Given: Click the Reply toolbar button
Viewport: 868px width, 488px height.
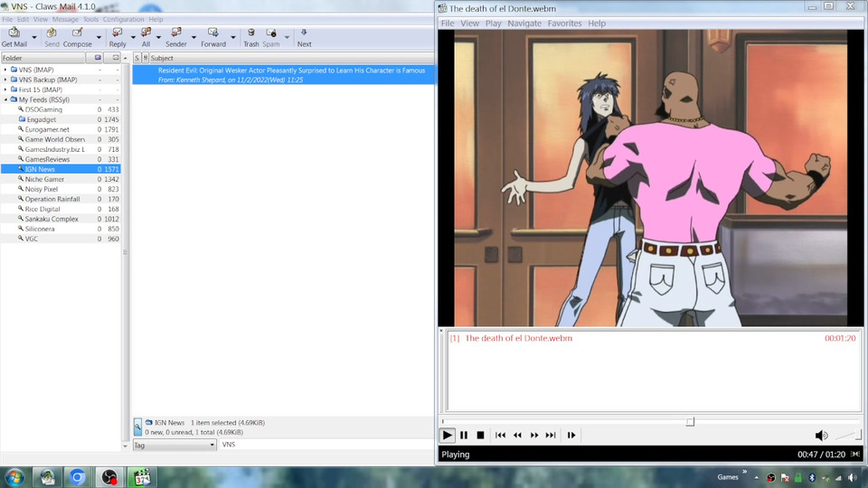Looking at the screenshot, I should tap(118, 37).
